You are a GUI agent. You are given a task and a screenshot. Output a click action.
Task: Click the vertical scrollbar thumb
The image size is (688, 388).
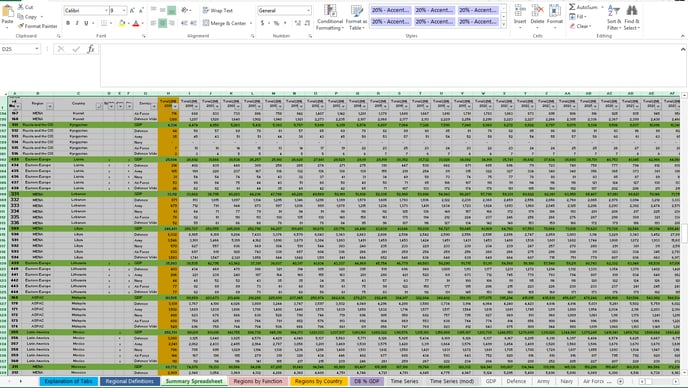point(684,233)
